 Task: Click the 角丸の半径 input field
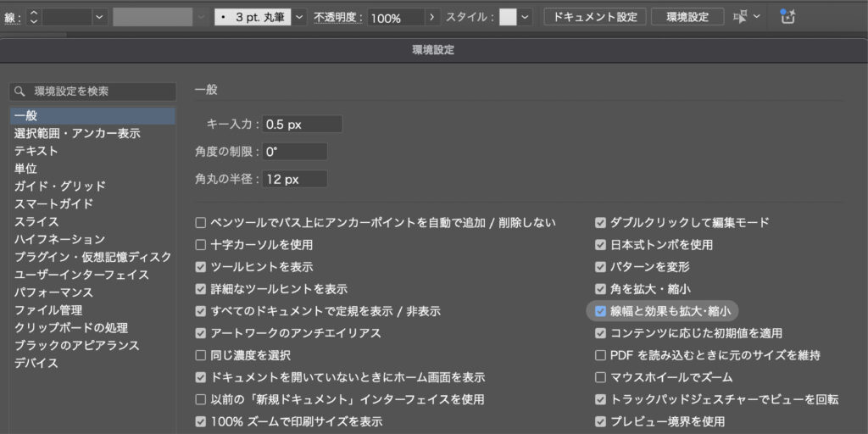294,179
